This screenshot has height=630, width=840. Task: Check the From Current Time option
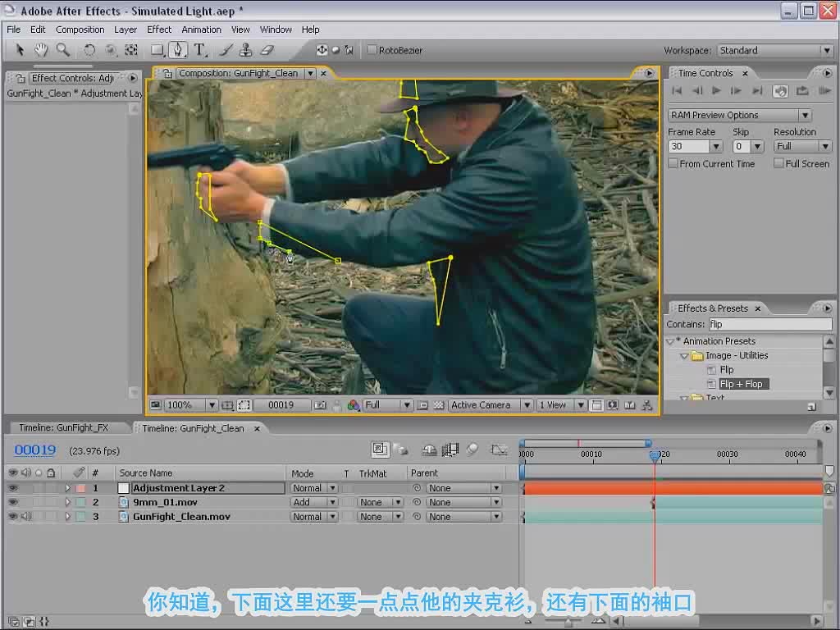point(673,163)
